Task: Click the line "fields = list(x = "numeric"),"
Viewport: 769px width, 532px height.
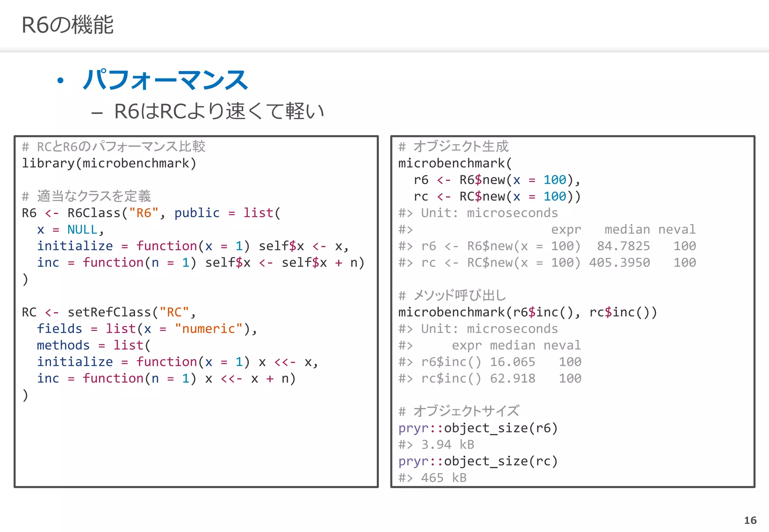Action: (x=147, y=329)
